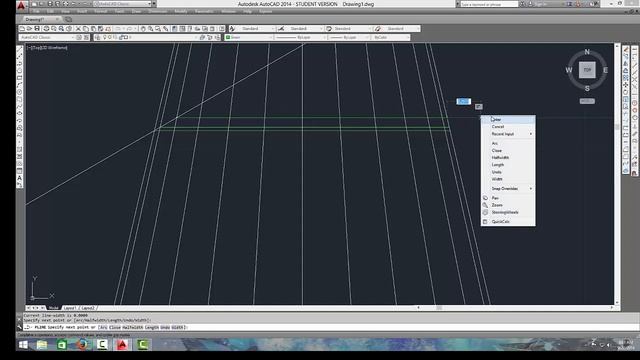Choose SteeringWheels in the context menu
This screenshot has width=640, height=360.
coord(508,212)
